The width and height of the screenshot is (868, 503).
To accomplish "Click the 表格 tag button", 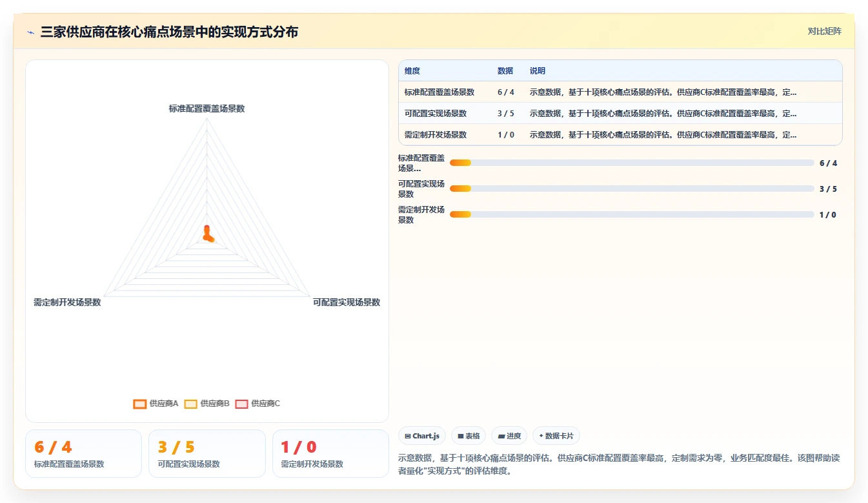I will tap(469, 436).
